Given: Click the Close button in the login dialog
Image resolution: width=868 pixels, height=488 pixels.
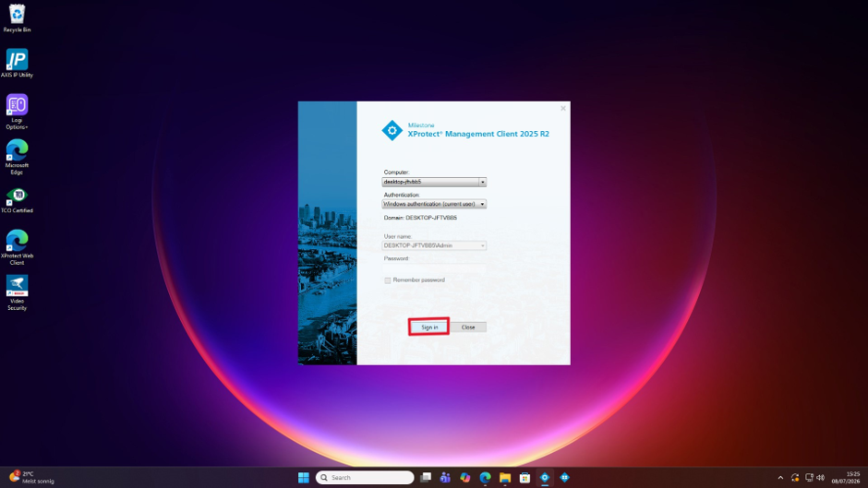Looking at the screenshot, I should (x=468, y=327).
